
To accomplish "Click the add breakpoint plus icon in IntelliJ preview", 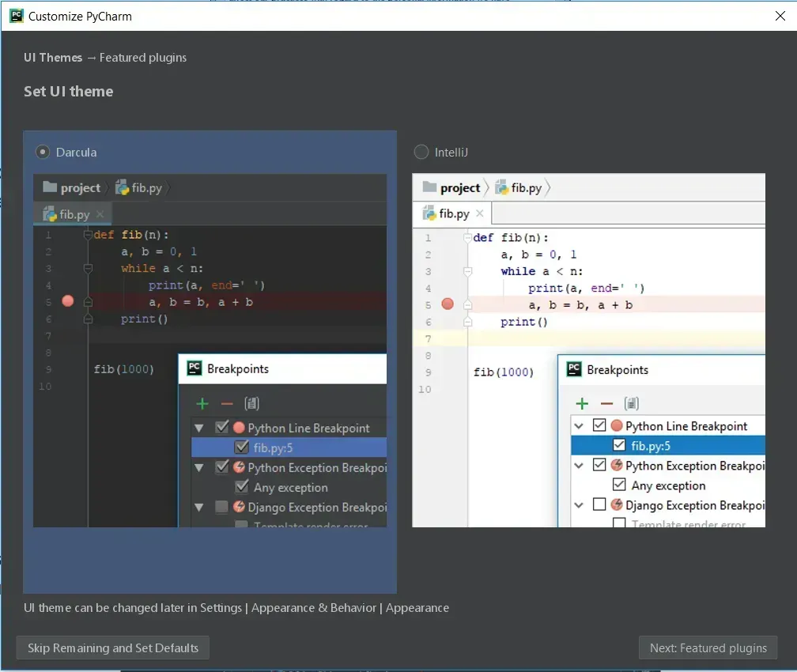I will pyautogui.click(x=582, y=404).
